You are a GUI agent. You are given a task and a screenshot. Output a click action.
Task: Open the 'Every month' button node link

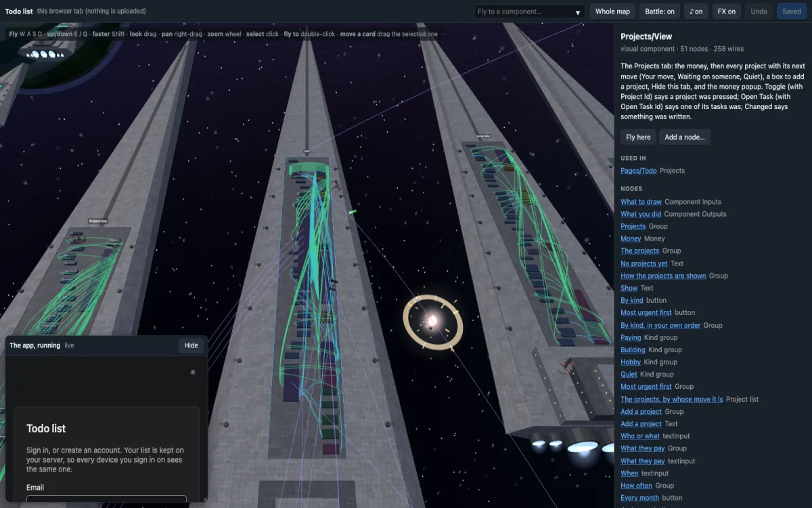point(639,498)
